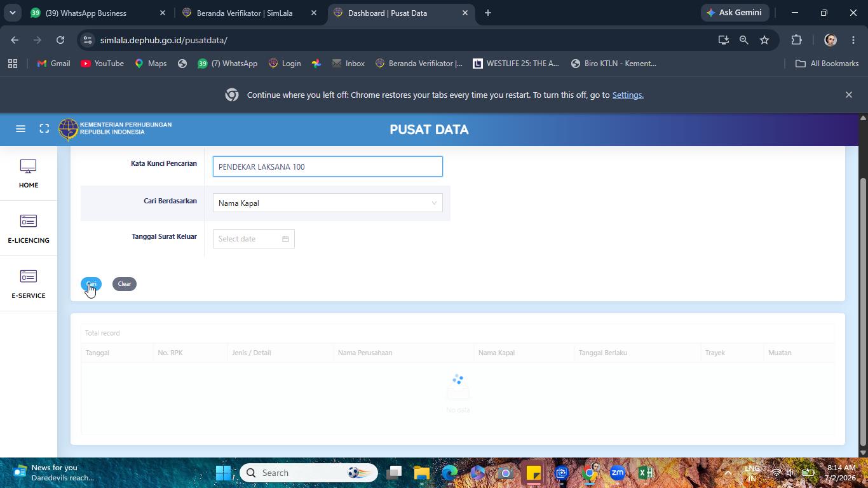
Task: Open a new browser tab
Action: 488,13
